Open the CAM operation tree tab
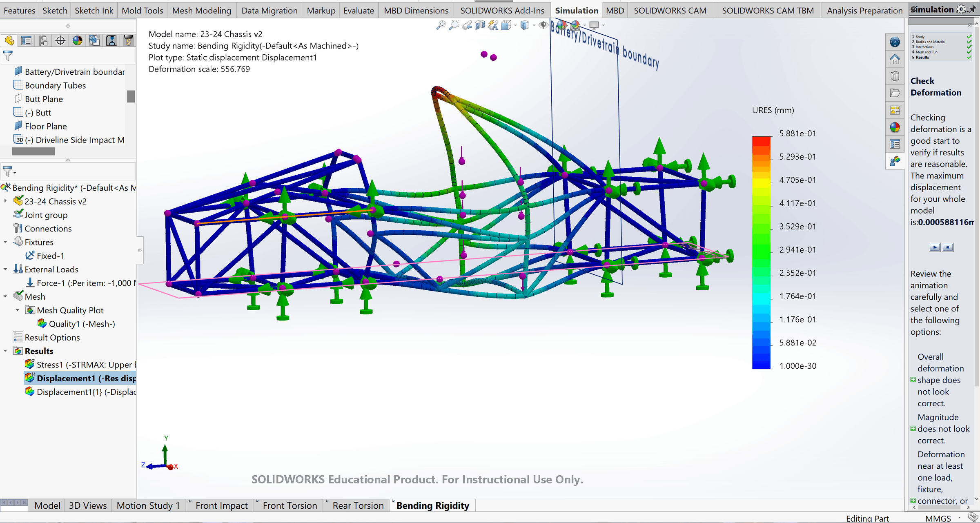 111,40
